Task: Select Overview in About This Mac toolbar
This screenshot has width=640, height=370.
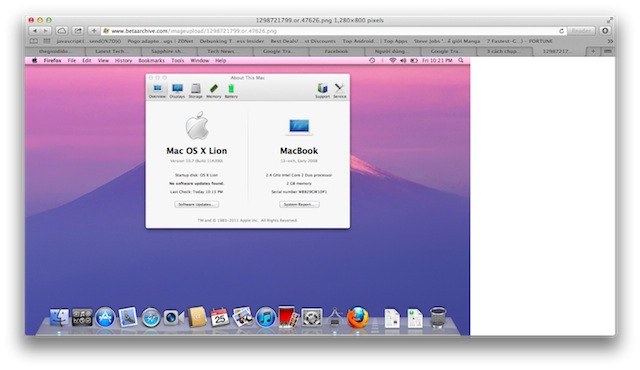Action: pos(157,91)
